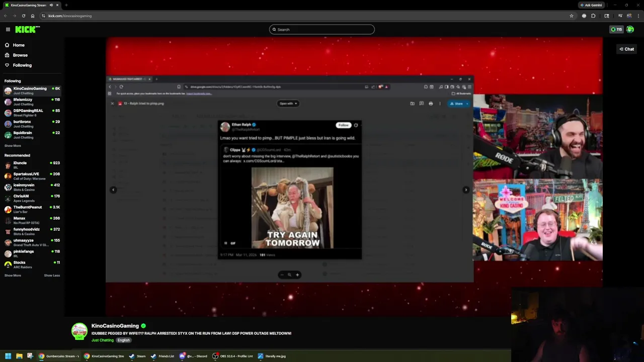Screen dimensions: 644x362
Task: Open pinkiefangs recommended channel
Action: 32,253
